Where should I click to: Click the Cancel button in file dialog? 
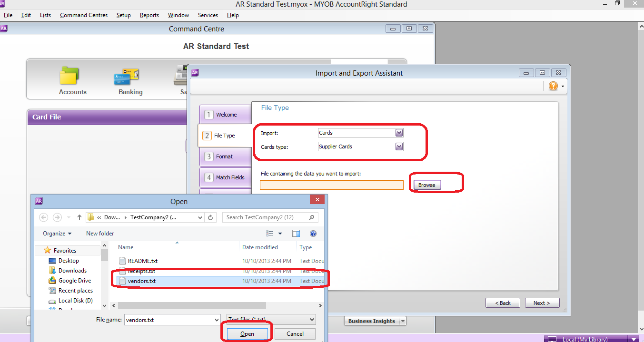[x=295, y=334]
